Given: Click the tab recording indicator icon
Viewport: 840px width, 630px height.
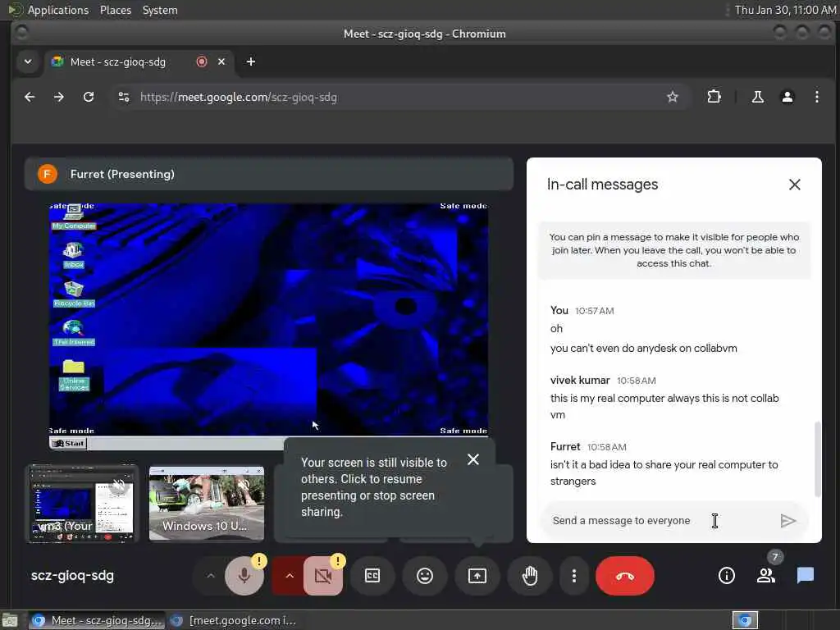Looking at the screenshot, I should pyautogui.click(x=202, y=62).
